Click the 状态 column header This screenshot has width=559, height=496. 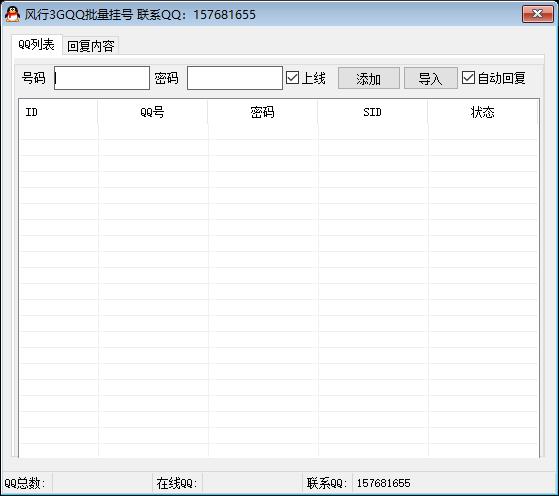coord(483,112)
